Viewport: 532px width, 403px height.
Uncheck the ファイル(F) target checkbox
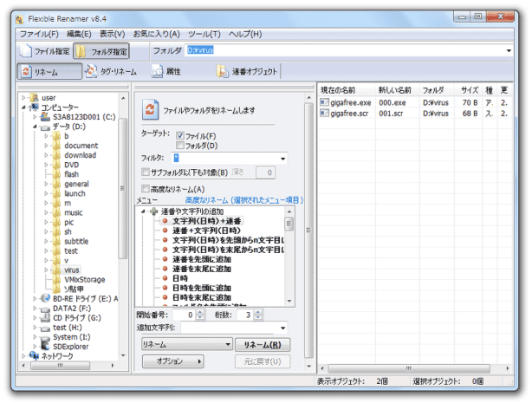point(180,136)
